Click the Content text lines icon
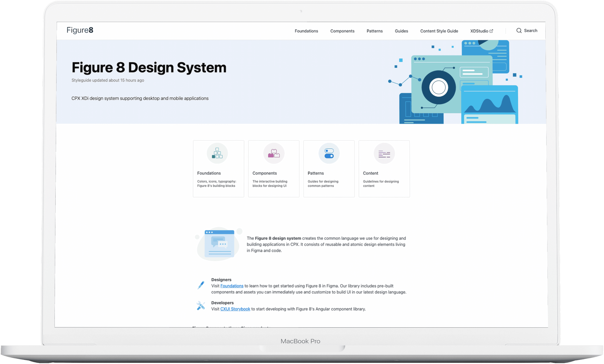 384,154
